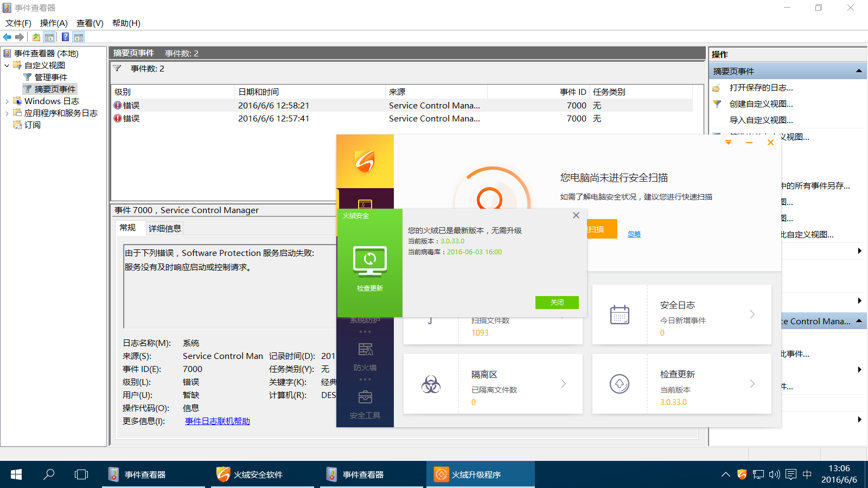This screenshot has height=488, width=868.
Task: Open the 查看(V) menu
Action: coord(90,23)
